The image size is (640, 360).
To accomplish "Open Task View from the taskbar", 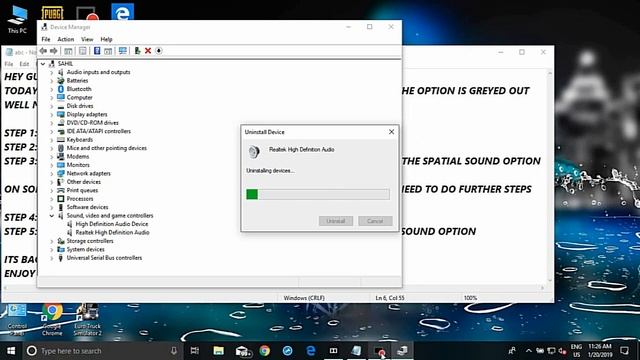I will [195, 351].
